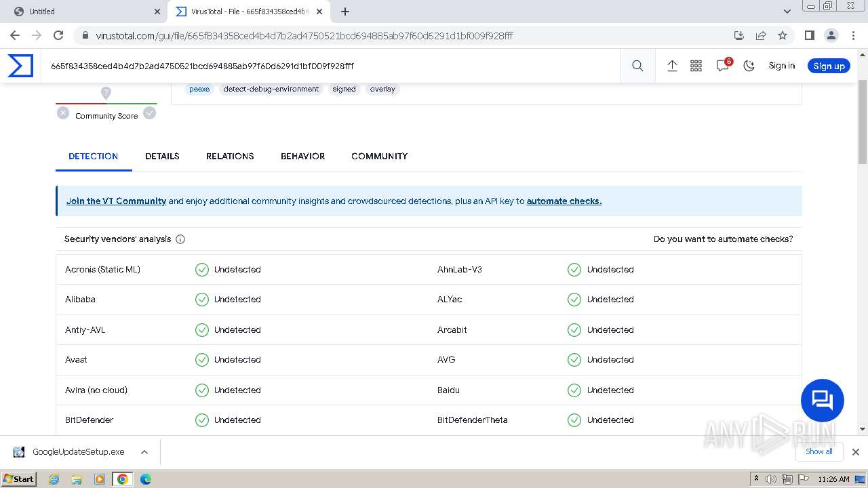Click AhnLab-V3 vendor name

[x=460, y=270]
